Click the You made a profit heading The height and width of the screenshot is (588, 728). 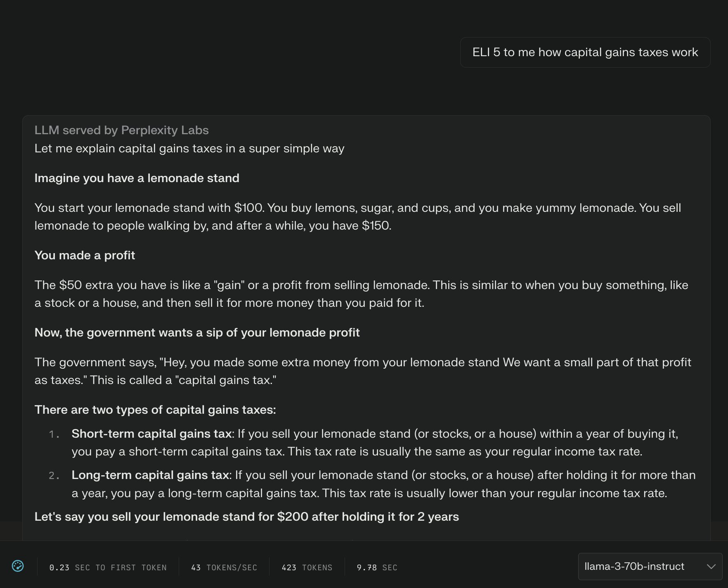tap(85, 255)
